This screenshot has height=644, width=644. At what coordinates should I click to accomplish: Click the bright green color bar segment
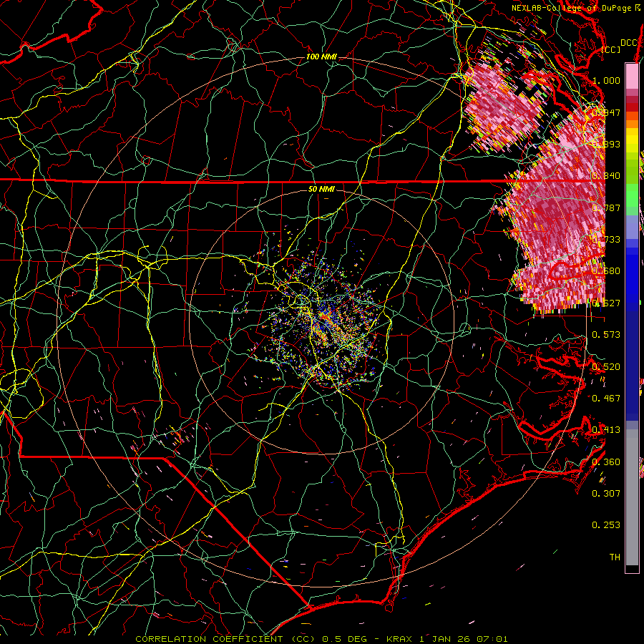tap(632, 195)
